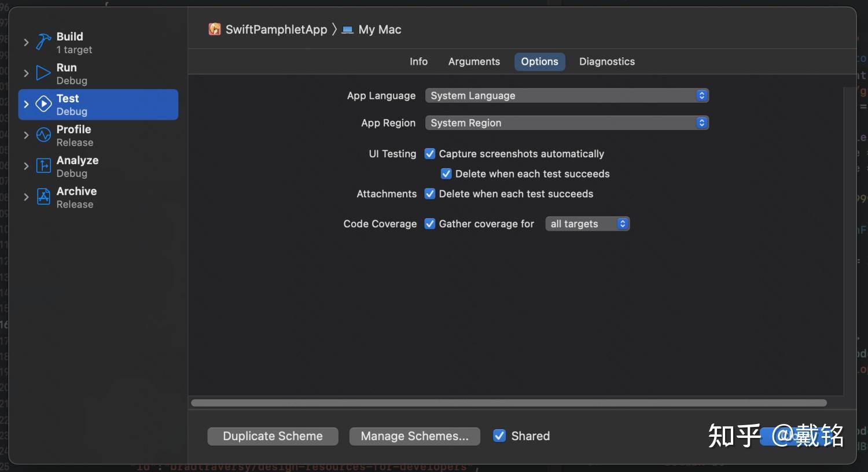Click the My Mac laptop icon
The width and height of the screenshot is (868, 472).
coord(348,30)
